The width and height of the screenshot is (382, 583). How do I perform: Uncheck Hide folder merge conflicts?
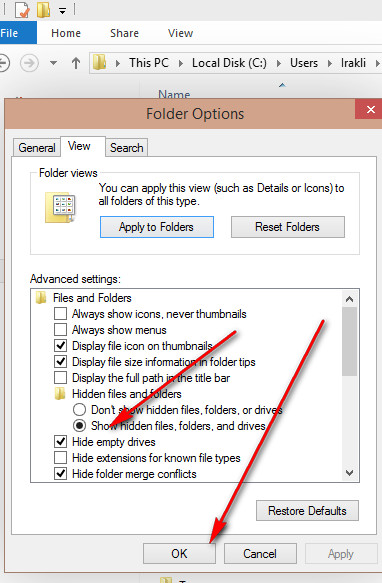click(x=60, y=474)
